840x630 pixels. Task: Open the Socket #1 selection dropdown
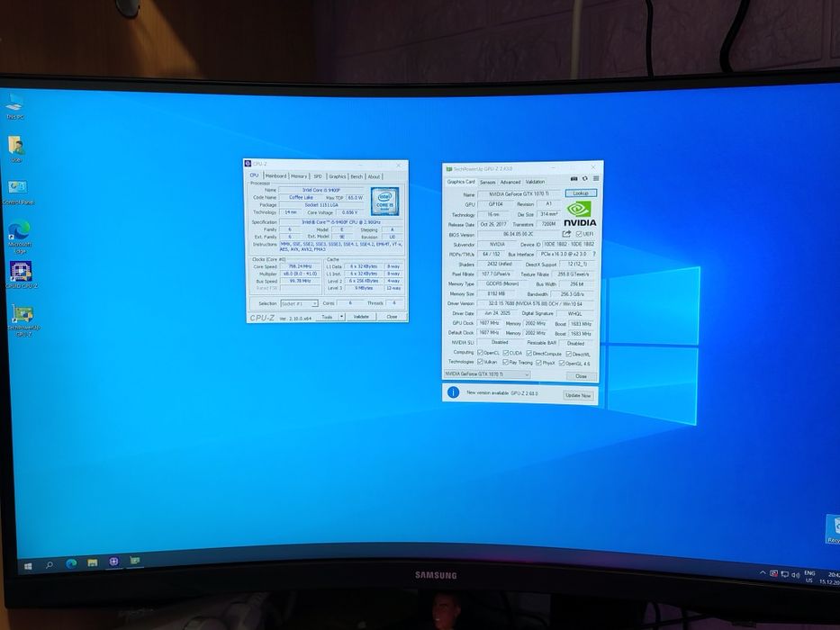click(300, 303)
